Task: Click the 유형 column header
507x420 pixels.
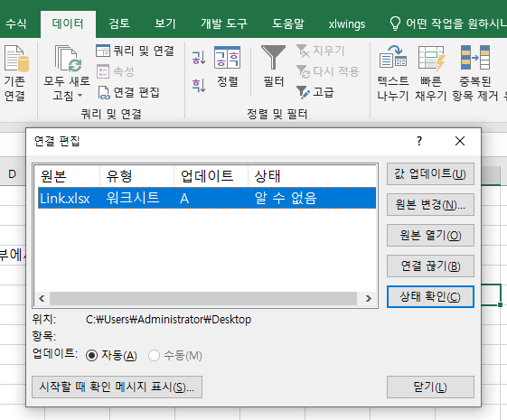Action: pyautogui.click(x=136, y=176)
